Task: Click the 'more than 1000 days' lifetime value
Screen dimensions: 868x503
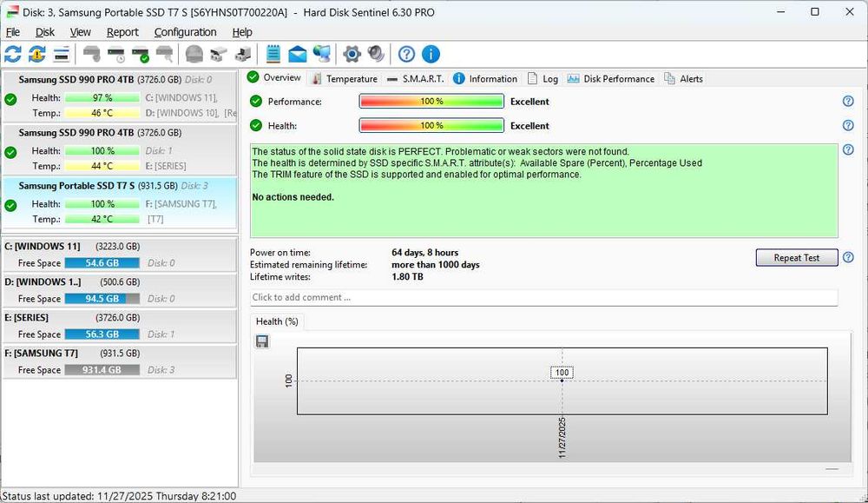Action: 435,265
